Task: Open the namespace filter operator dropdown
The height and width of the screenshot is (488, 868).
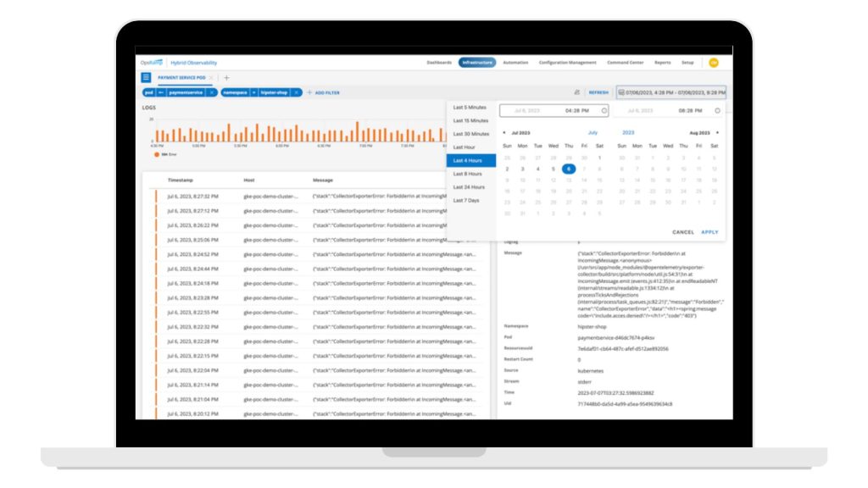Action: pyautogui.click(x=253, y=92)
